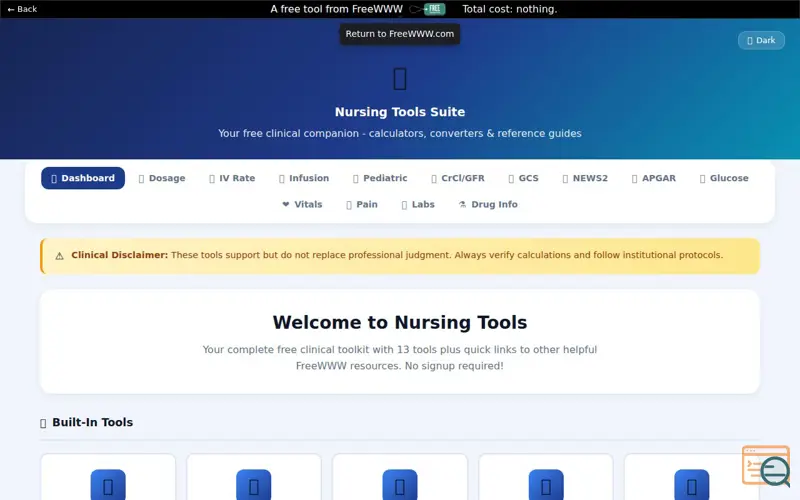The image size is (800, 500).
Task: Click the 'Clinical Disclaimer:' label
Action: pyautogui.click(x=119, y=255)
